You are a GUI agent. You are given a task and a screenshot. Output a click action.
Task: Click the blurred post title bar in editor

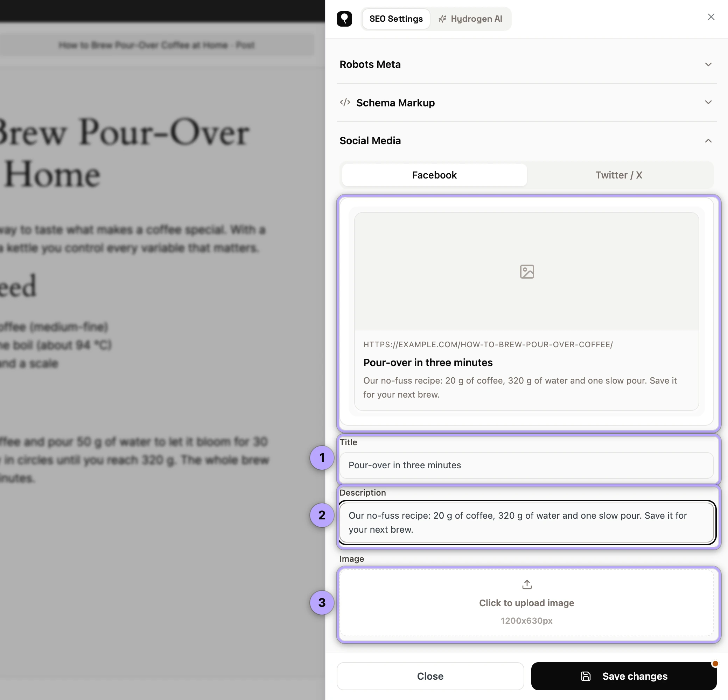(157, 45)
